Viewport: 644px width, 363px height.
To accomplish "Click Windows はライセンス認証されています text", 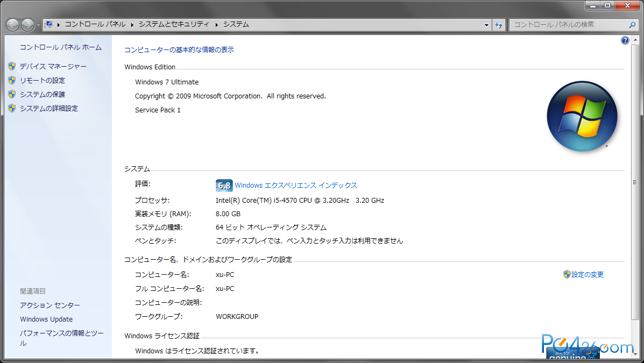I will point(196,351).
